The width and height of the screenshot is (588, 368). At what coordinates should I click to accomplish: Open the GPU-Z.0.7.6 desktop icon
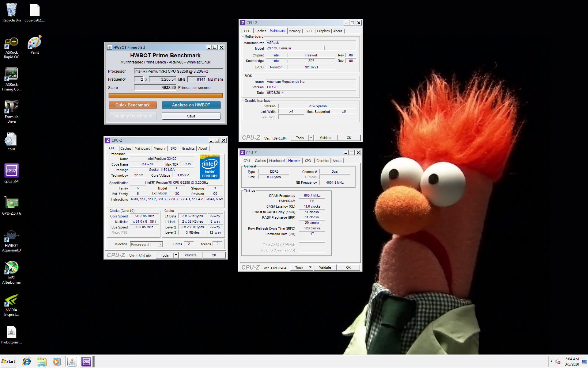(11, 205)
